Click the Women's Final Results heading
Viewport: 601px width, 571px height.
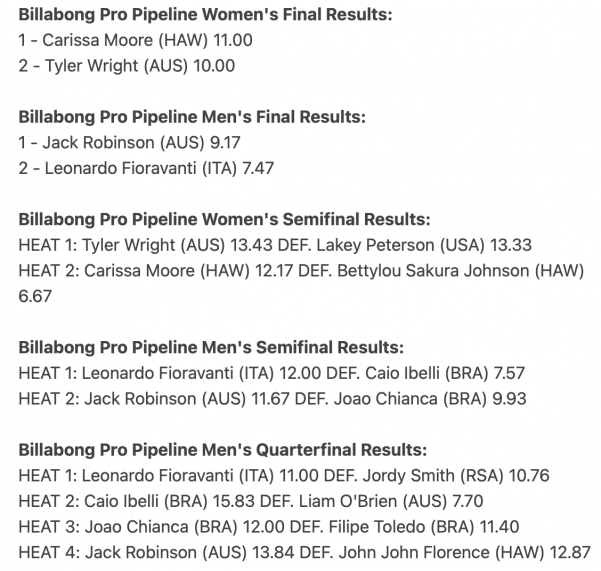point(205,15)
